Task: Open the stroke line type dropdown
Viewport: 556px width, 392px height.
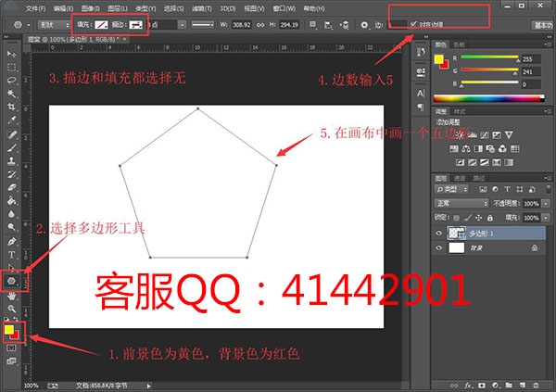Action: [x=202, y=25]
